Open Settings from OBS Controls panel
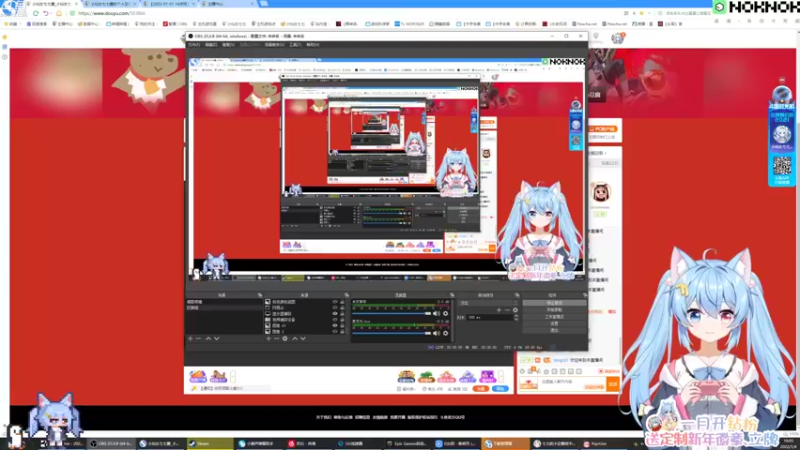800x450 pixels. click(555, 323)
